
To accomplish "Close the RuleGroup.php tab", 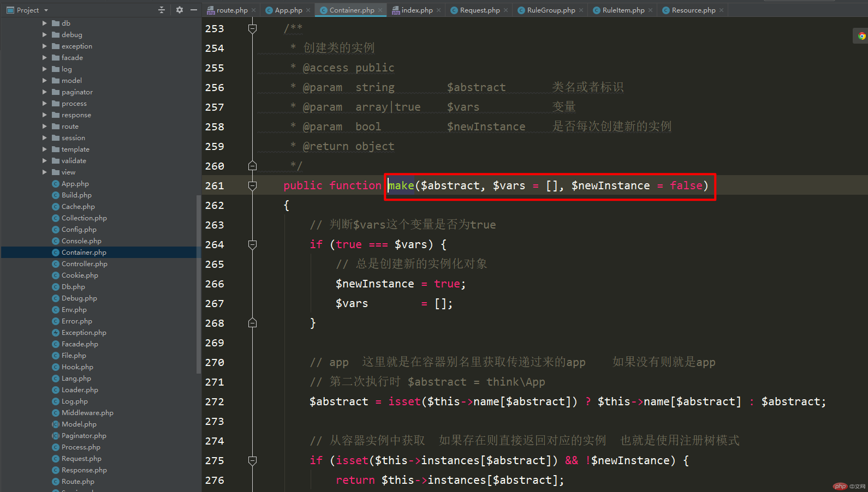I will click(x=581, y=10).
